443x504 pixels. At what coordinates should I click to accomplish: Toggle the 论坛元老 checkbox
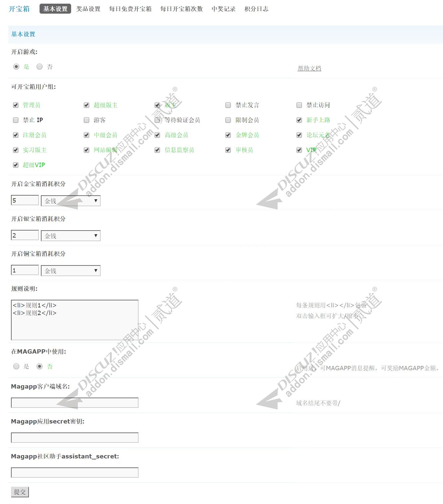click(299, 135)
